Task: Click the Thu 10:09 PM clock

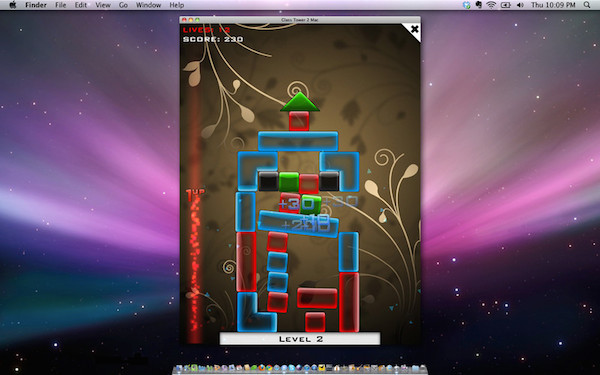Action: click(553, 5)
